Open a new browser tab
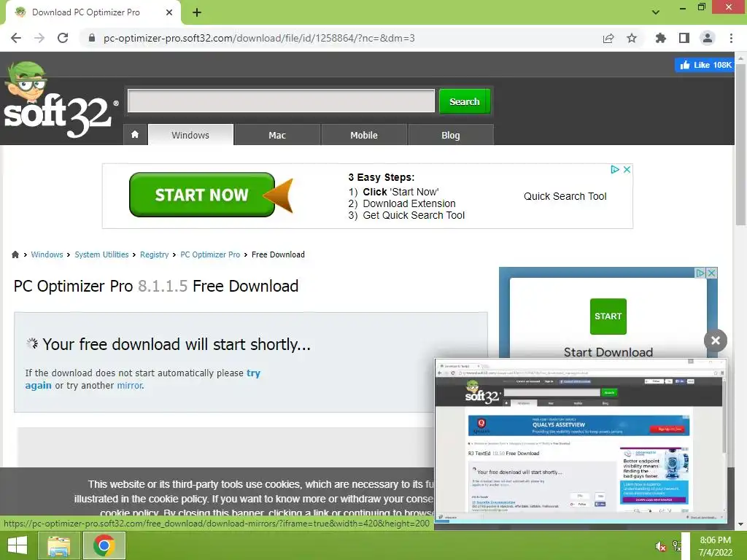This screenshot has height=560, width=747. 197,12
